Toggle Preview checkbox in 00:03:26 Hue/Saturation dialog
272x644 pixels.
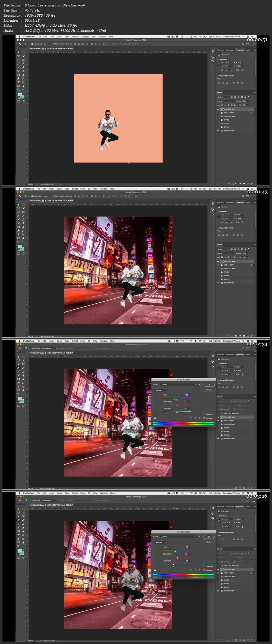tap(204, 570)
